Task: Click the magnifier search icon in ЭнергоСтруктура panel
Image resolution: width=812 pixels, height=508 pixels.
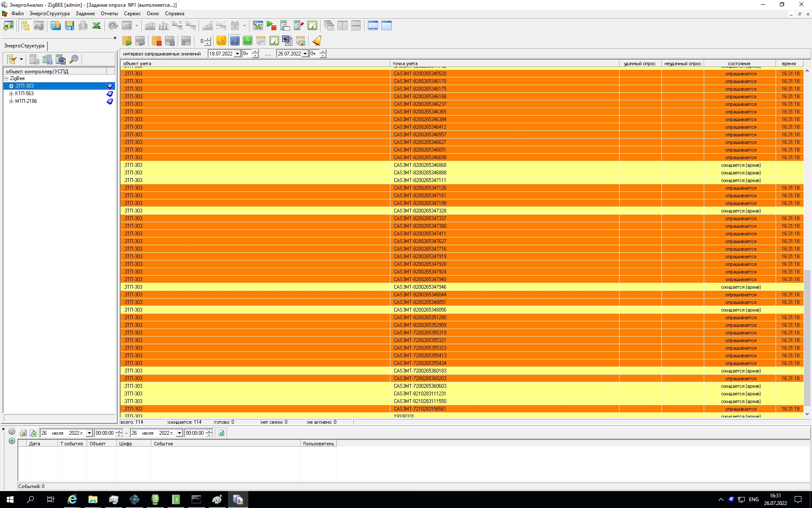Action: tap(74, 59)
